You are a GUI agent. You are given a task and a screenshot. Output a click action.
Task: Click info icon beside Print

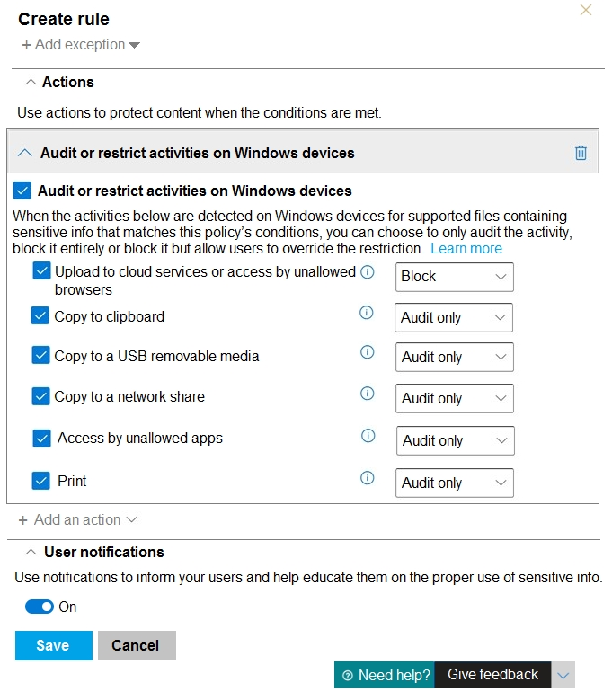(367, 478)
